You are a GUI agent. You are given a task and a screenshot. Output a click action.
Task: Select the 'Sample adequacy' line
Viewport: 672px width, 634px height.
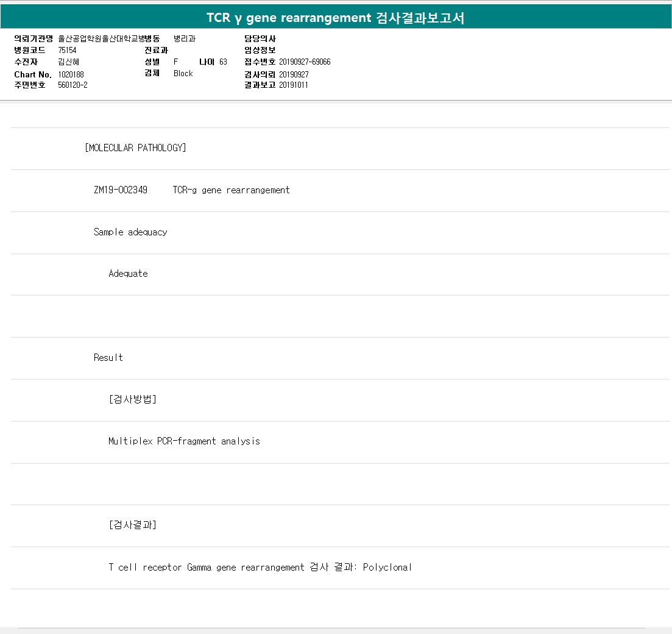click(131, 232)
